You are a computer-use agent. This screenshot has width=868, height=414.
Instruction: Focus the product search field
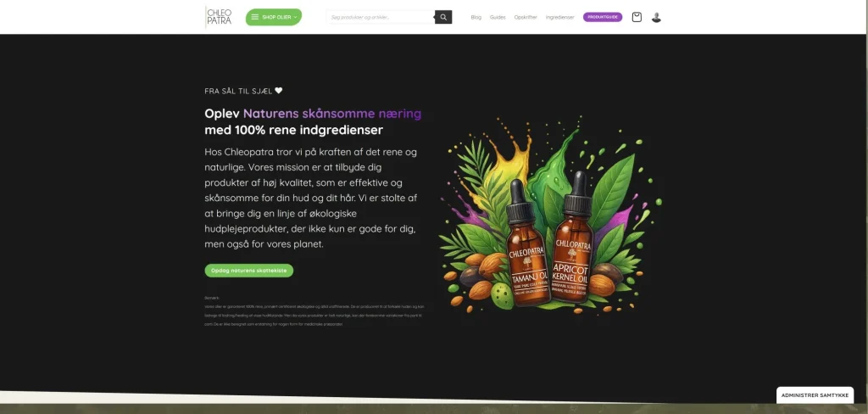[x=381, y=17]
